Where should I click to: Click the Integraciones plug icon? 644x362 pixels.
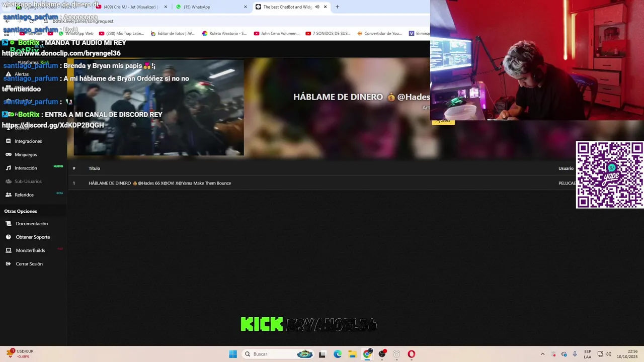pyautogui.click(x=9, y=141)
